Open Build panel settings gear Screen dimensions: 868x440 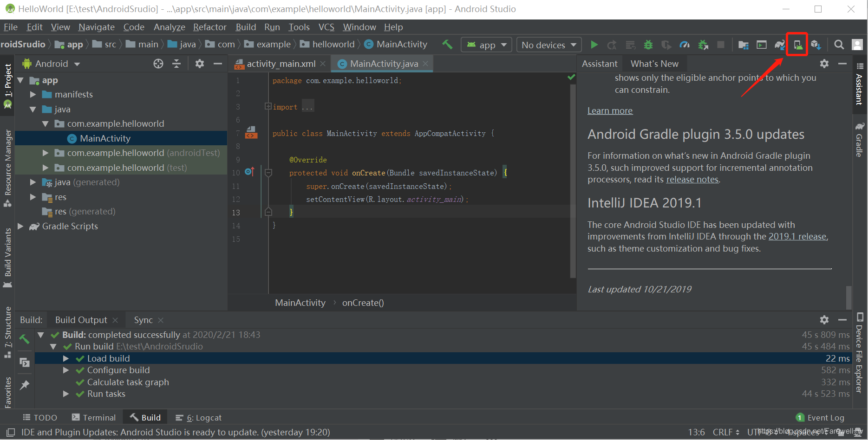824,320
